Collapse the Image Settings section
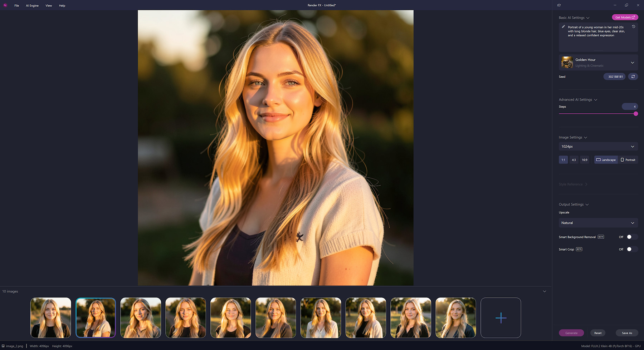This screenshot has height=350, width=644. tap(573, 137)
